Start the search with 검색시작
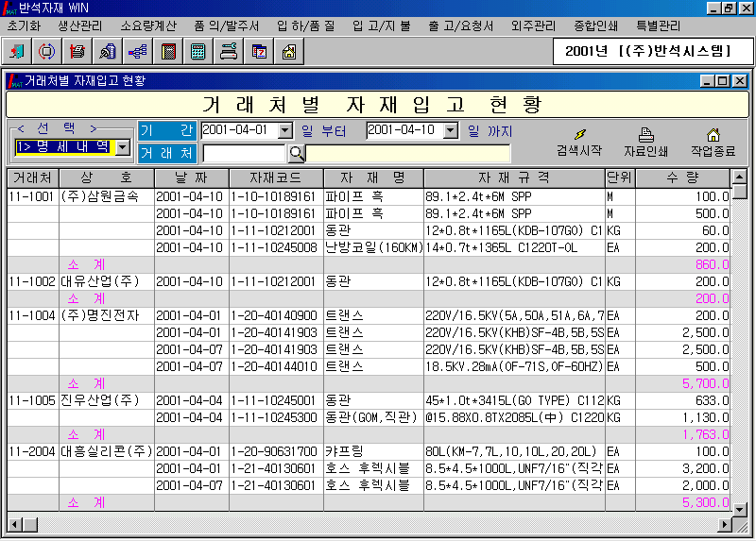Image resolution: width=756 pixels, height=541 pixels. (x=578, y=143)
